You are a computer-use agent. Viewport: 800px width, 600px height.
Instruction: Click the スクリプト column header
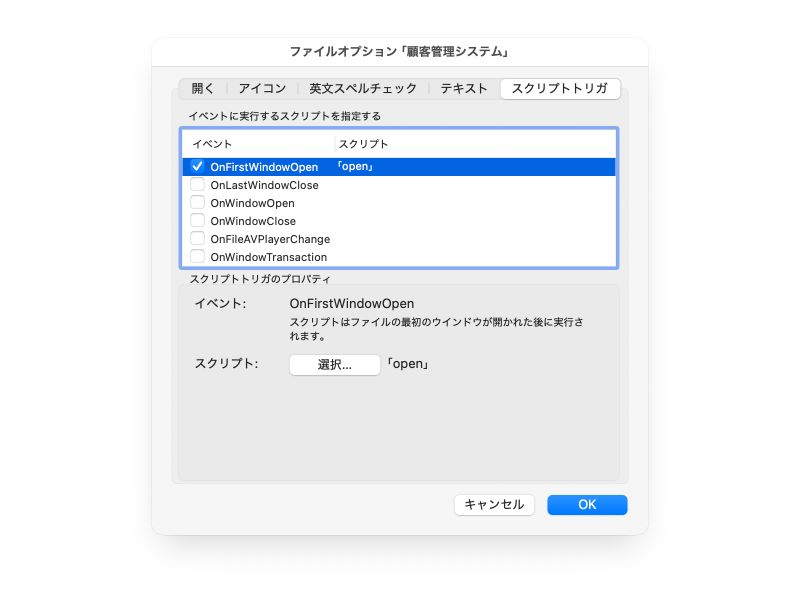[x=364, y=144]
